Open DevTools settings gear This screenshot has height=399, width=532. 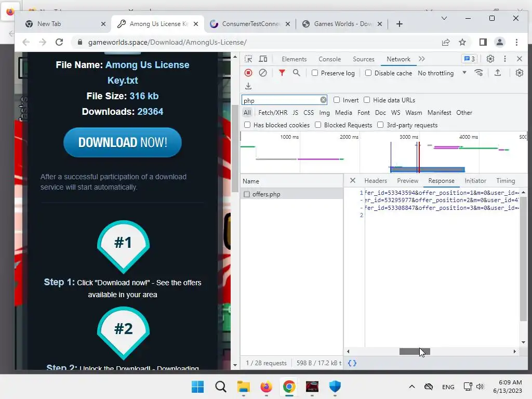[490, 59]
